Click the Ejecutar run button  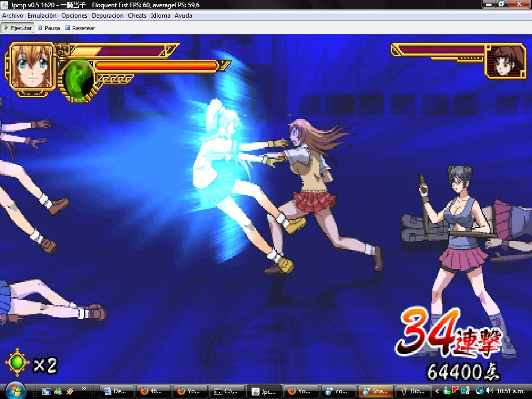point(18,28)
